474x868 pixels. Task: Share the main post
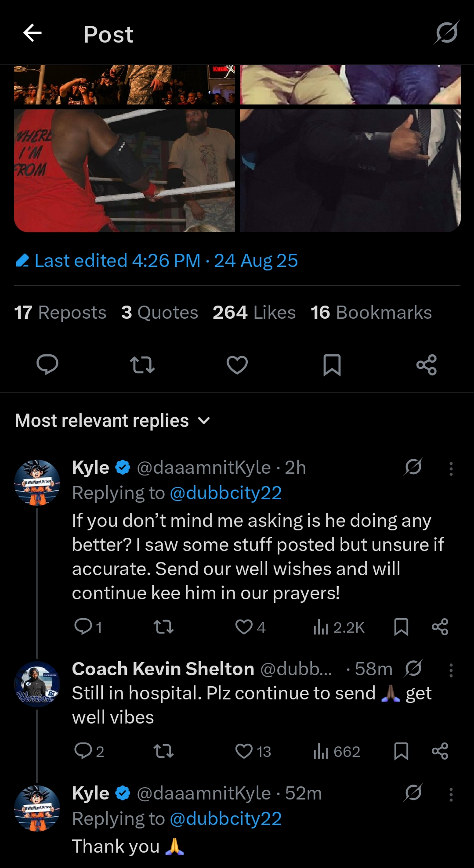click(x=427, y=364)
